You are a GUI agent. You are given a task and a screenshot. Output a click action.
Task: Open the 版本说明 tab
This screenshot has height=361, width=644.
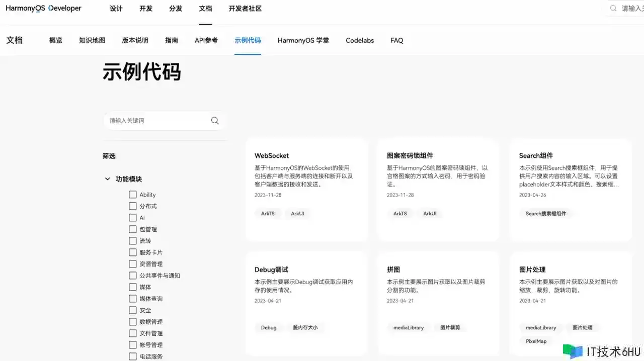pyautogui.click(x=135, y=40)
